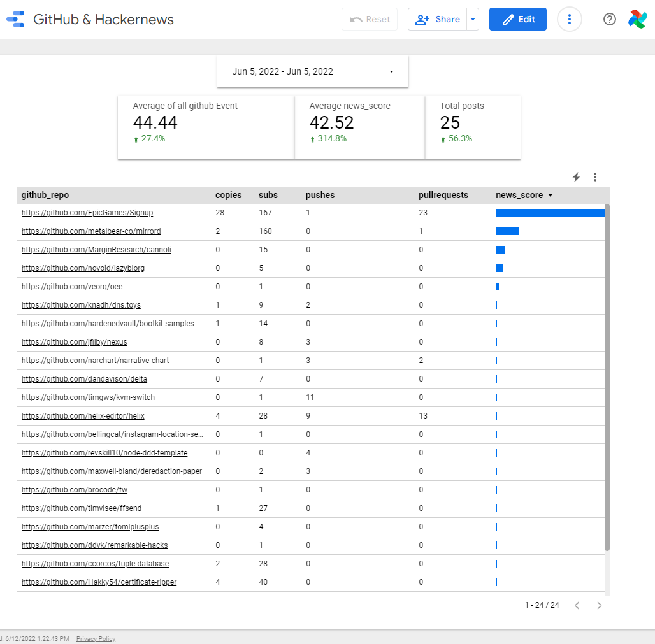Click the 1 - 24 / 24 pagination text

(542, 605)
